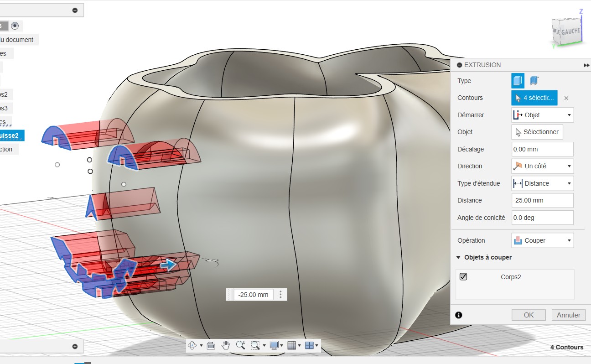Viewport: 591px width, 364px height.
Task: Click the Distance field in the dialog
Action: [x=542, y=200]
